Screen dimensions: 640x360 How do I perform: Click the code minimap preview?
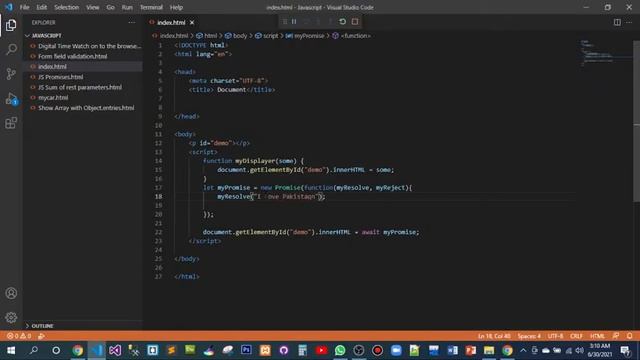(x=606, y=53)
